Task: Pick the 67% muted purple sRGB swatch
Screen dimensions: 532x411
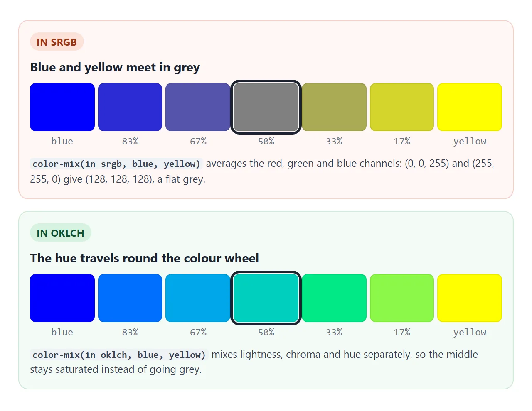Action: coord(198,107)
